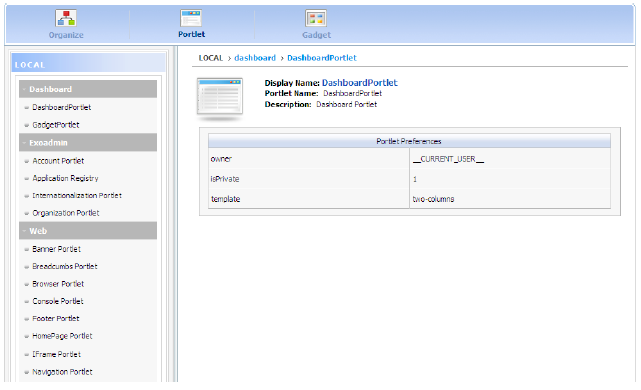Select Organization Portlet in Exoadmin

click(x=66, y=213)
